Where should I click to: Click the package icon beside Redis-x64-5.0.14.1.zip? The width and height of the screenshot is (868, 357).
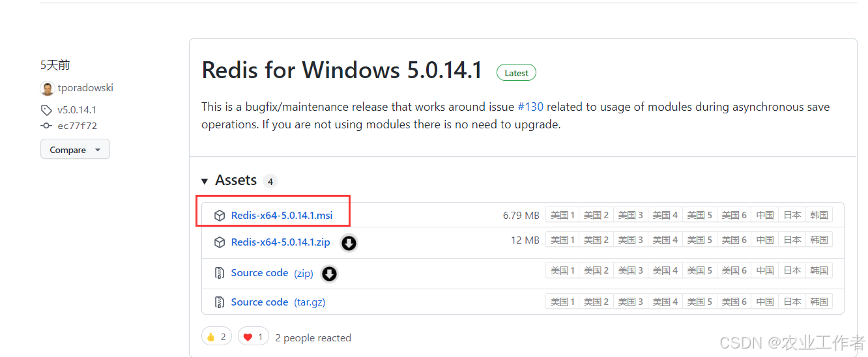click(220, 242)
